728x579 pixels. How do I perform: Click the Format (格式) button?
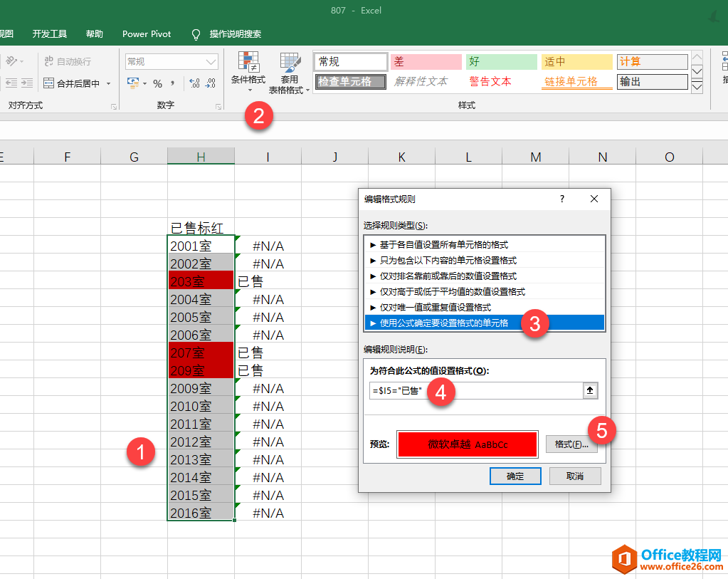[x=571, y=444]
